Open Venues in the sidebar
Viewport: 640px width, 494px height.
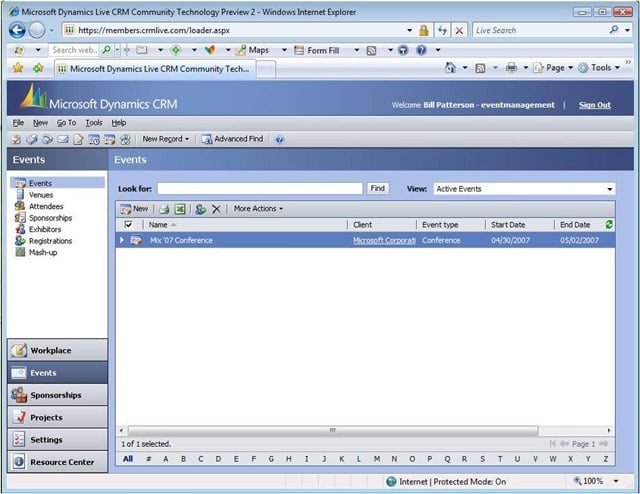click(x=41, y=195)
